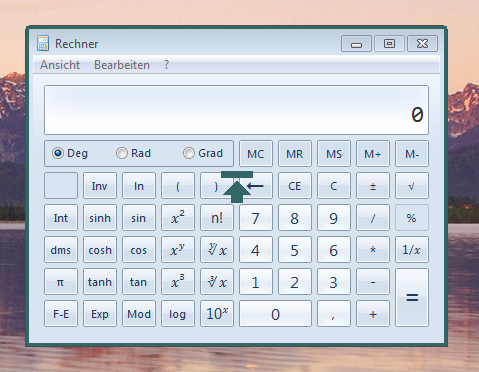Image resolution: width=479 pixels, height=372 pixels.
Task: Click the reciprocal 1/x button
Action: click(412, 250)
